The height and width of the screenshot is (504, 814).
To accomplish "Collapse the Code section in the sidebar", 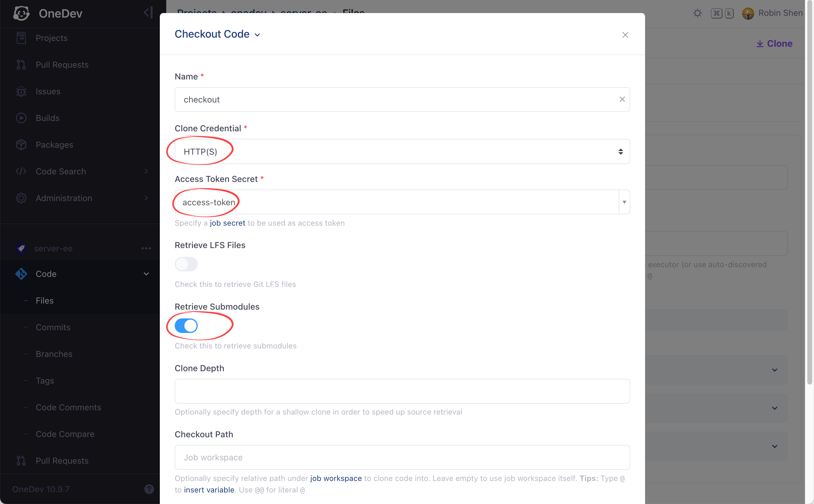I will pyautogui.click(x=146, y=274).
